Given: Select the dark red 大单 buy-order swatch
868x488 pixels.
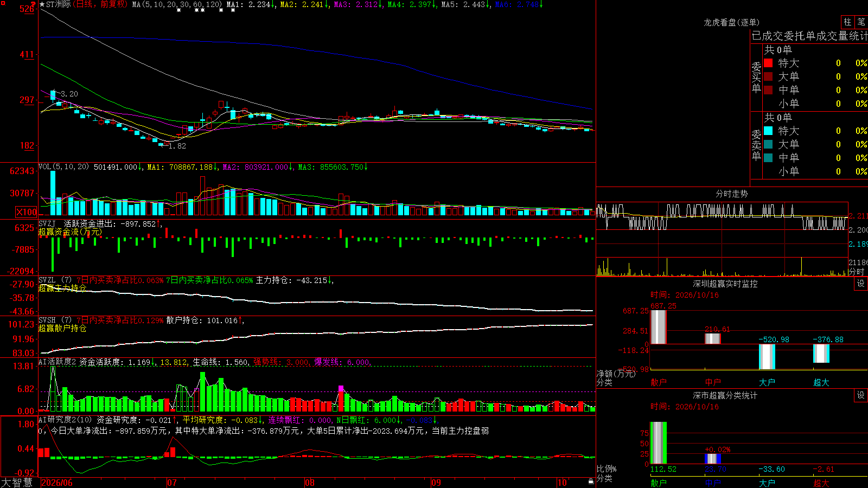Looking at the screenshot, I should (x=768, y=76).
